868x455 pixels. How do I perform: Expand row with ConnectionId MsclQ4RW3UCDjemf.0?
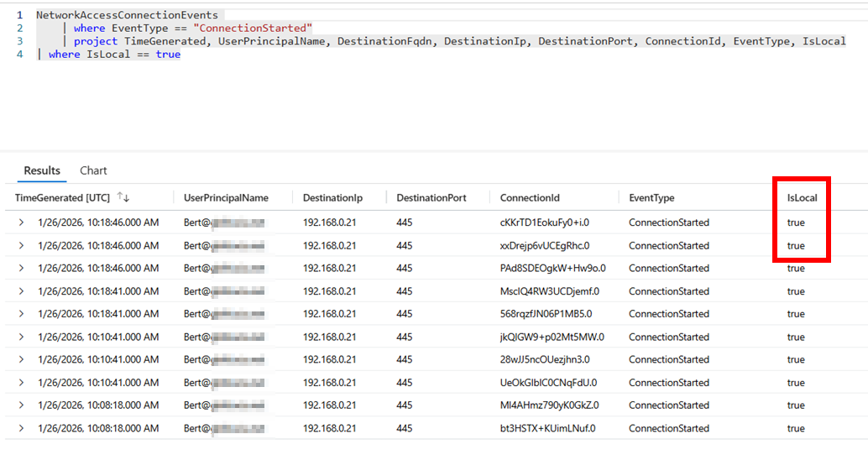[x=21, y=291]
